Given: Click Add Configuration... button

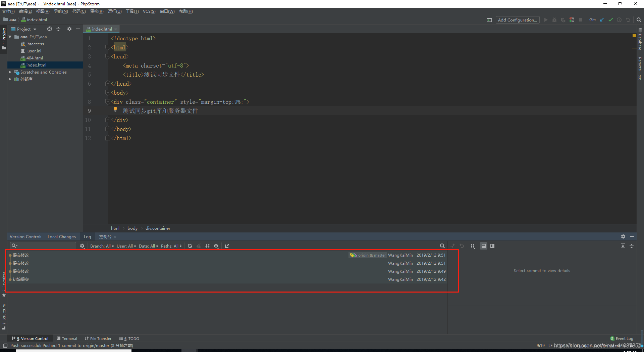Looking at the screenshot, I should 518,20.
